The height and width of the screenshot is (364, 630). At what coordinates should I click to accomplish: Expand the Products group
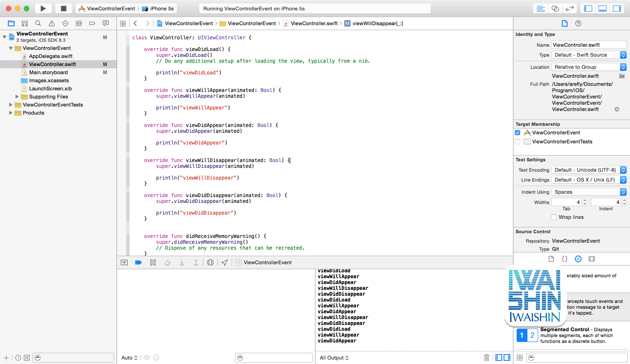pos(11,113)
